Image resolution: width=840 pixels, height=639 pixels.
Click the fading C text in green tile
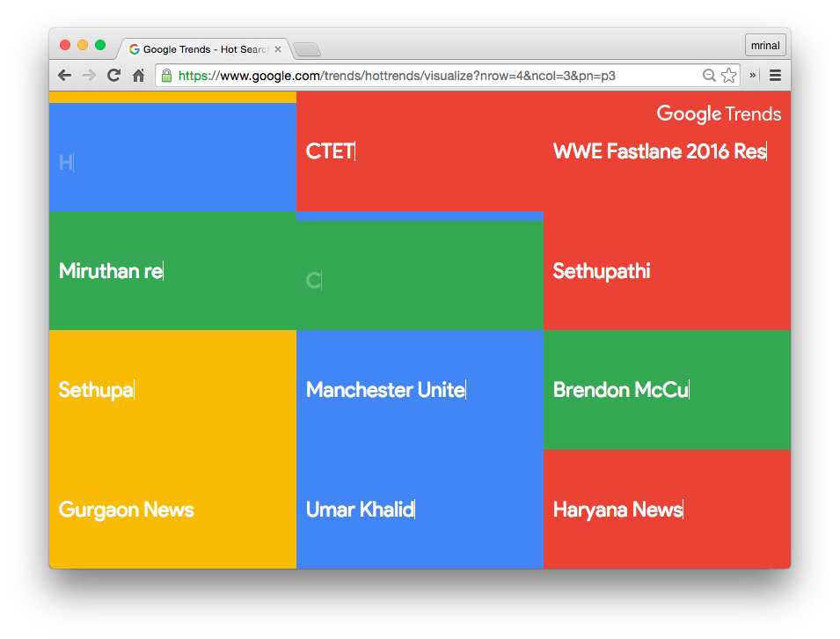(x=313, y=280)
